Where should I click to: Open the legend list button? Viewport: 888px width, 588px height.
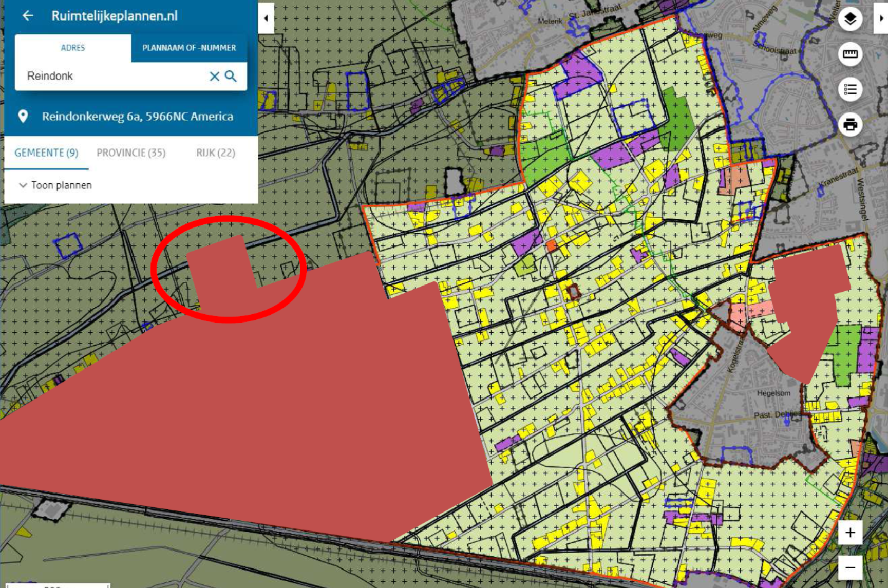tap(850, 89)
